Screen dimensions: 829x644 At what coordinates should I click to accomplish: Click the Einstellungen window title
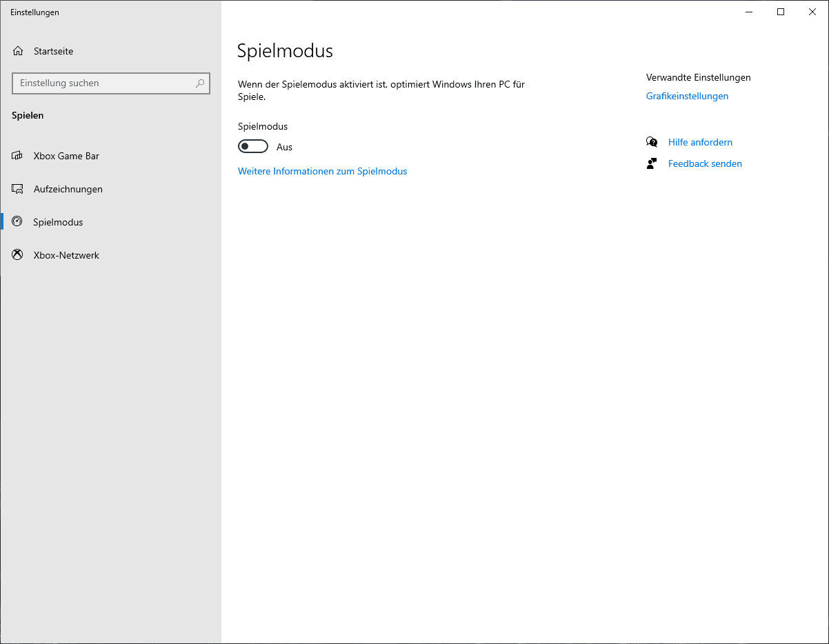34,12
